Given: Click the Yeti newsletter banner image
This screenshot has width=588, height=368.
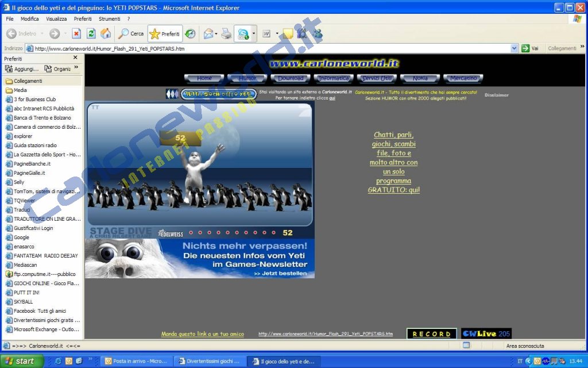Looking at the screenshot, I should [199, 258].
